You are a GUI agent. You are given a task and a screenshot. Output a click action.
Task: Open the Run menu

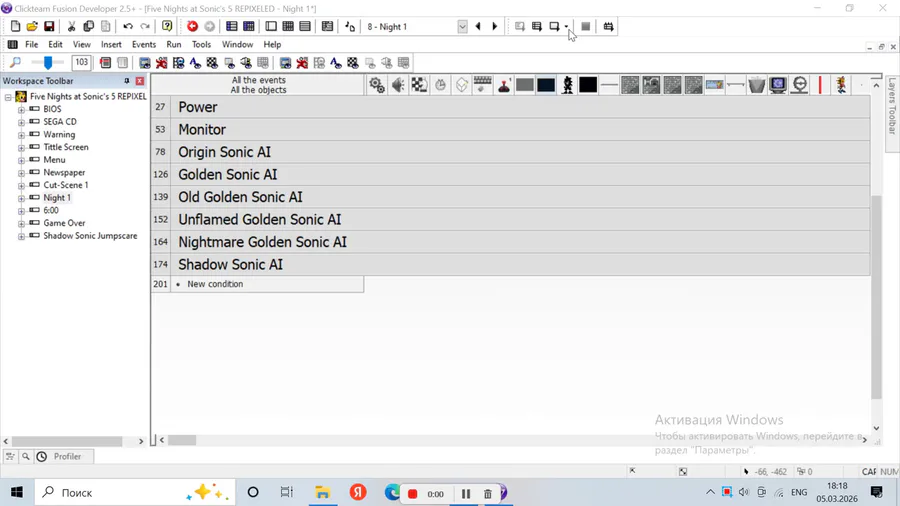click(x=173, y=44)
